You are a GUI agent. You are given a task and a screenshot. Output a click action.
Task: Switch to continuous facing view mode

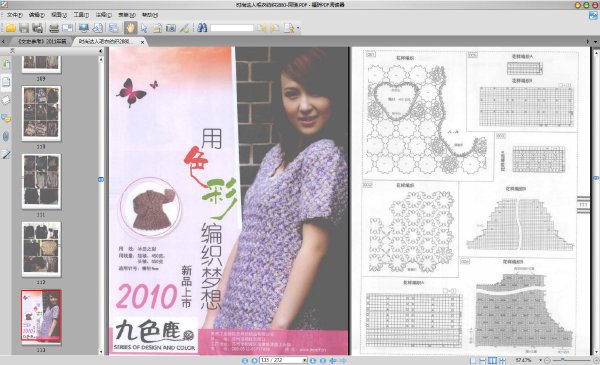click(x=502, y=360)
